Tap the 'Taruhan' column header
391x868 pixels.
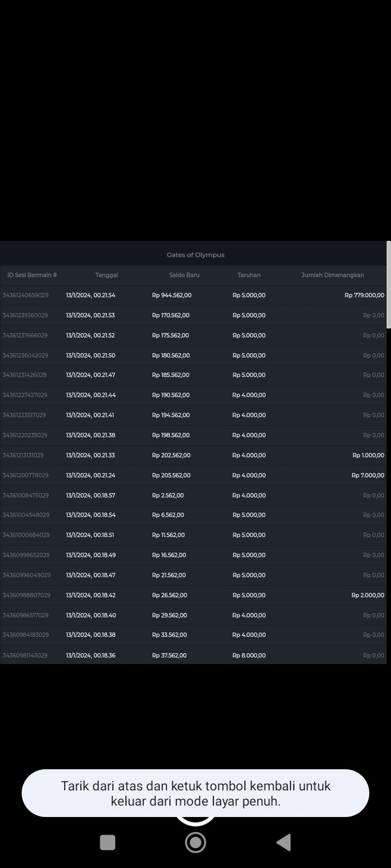click(x=249, y=275)
